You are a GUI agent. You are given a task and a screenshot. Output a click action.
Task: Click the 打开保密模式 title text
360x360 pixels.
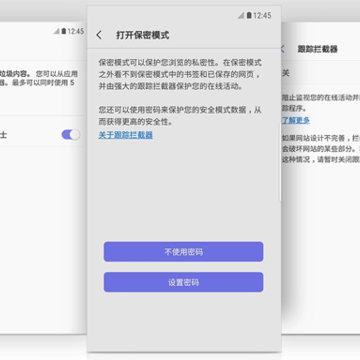(x=143, y=35)
